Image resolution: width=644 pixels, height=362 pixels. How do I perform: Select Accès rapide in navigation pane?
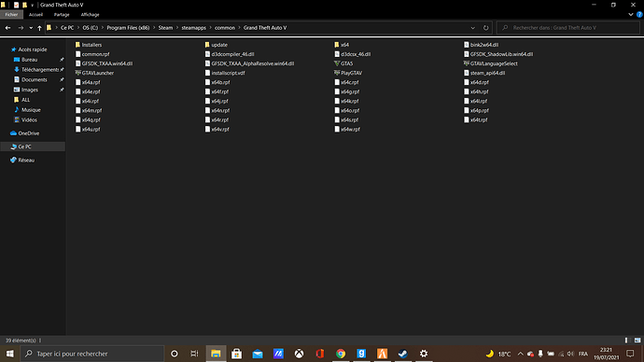click(x=33, y=49)
